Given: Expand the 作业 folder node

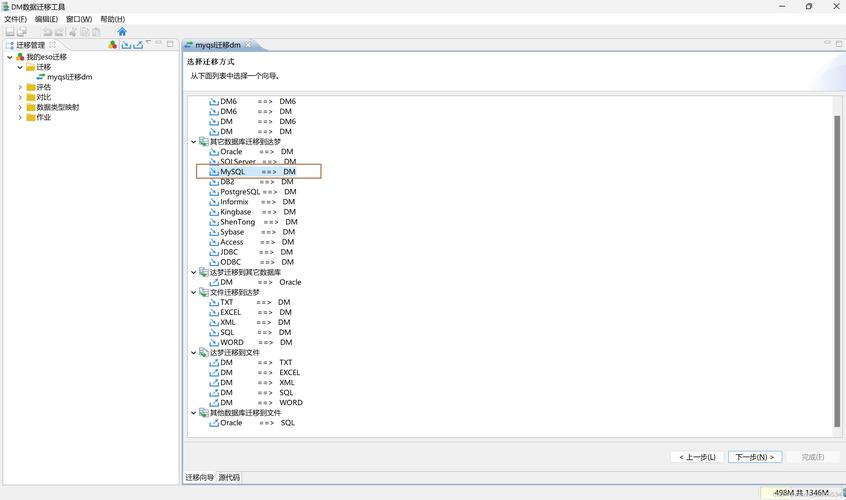Looking at the screenshot, I should click(19, 117).
